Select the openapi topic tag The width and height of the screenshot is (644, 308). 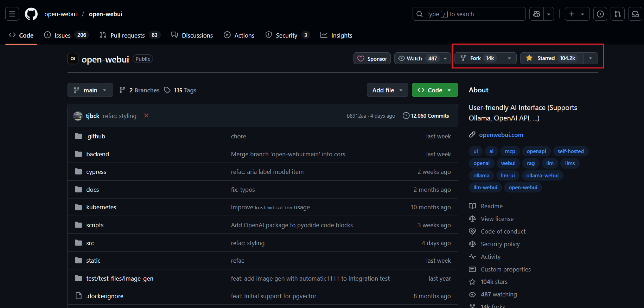point(536,151)
